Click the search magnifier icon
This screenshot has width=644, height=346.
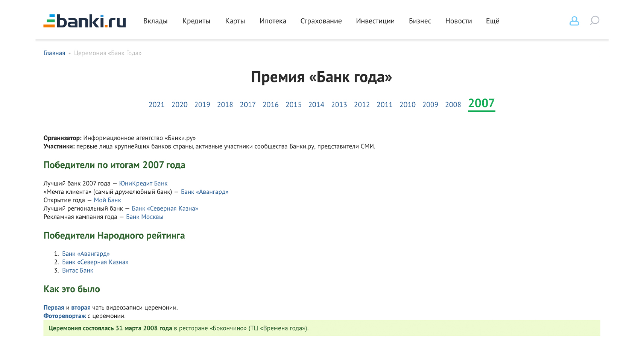pyautogui.click(x=594, y=20)
